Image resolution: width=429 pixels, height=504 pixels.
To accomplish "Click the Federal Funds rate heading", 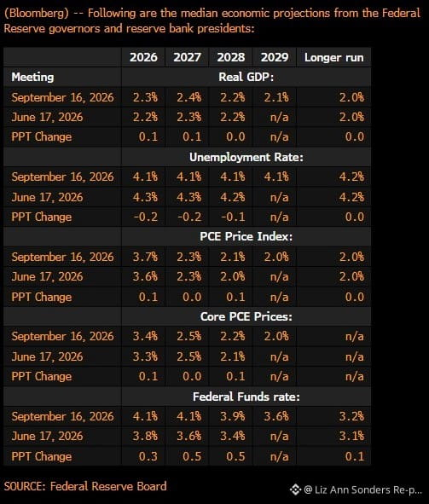I will click(x=246, y=397).
